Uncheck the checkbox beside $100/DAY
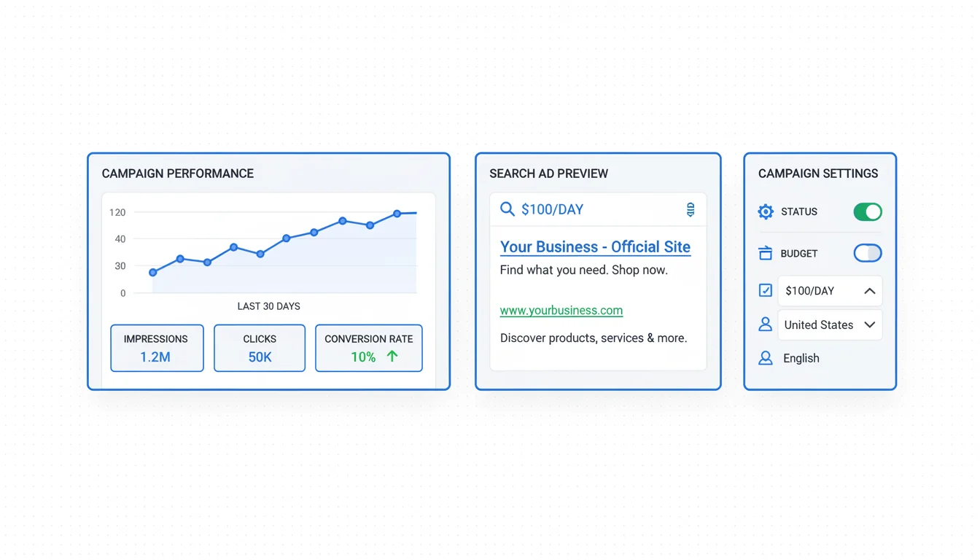 [x=766, y=291]
